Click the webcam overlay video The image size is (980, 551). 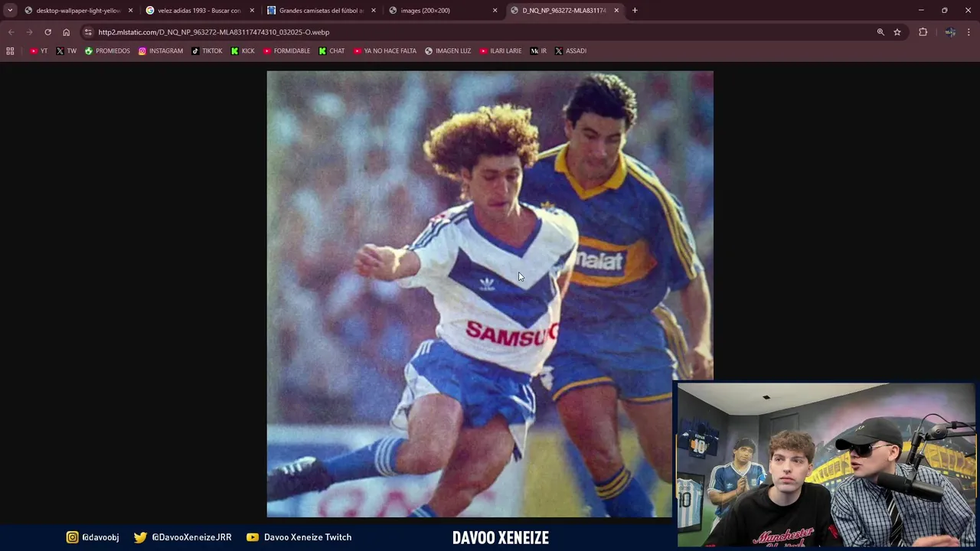point(826,465)
